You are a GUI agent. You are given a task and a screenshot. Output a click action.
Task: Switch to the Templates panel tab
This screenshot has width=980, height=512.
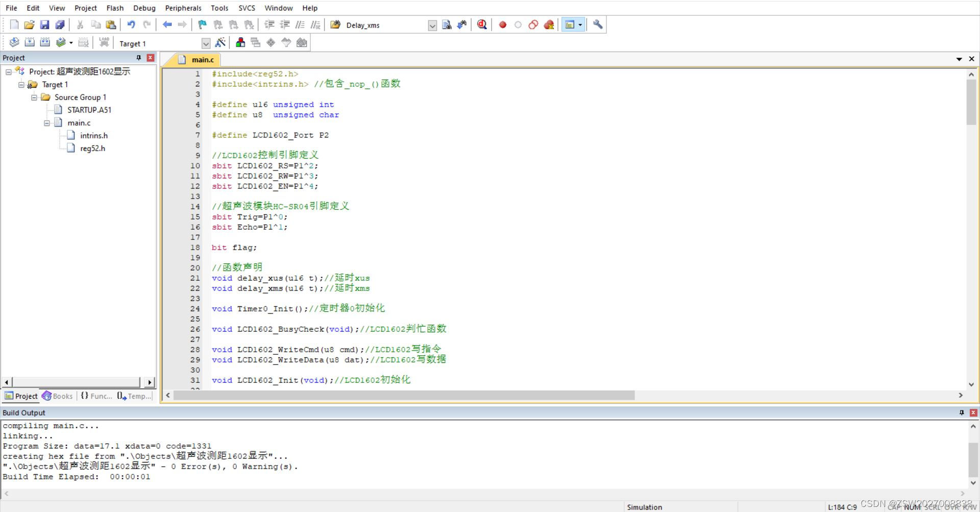[134, 396]
